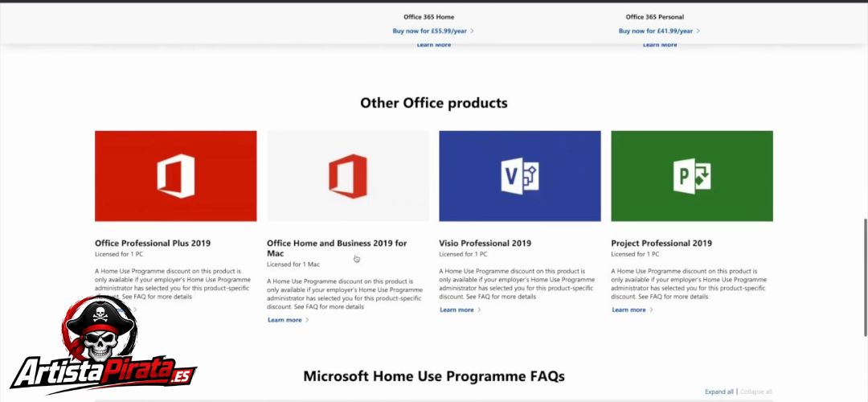The height and width of the screenshot is (402, 868).
Task: Open the blue Visio Professional 2019 tile
Action: point(520,176)
